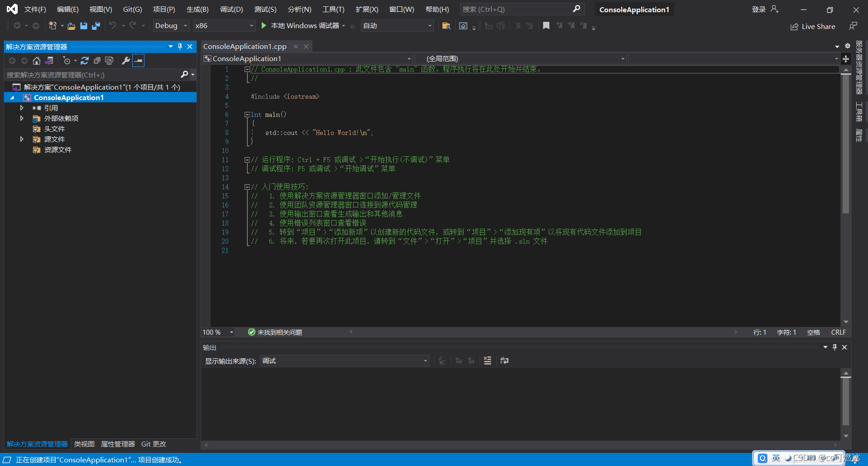Sync with active document using refresh arrows
The height and width of the screenshot is (466, 868).
pyautogui.click(x=85, y=61)
